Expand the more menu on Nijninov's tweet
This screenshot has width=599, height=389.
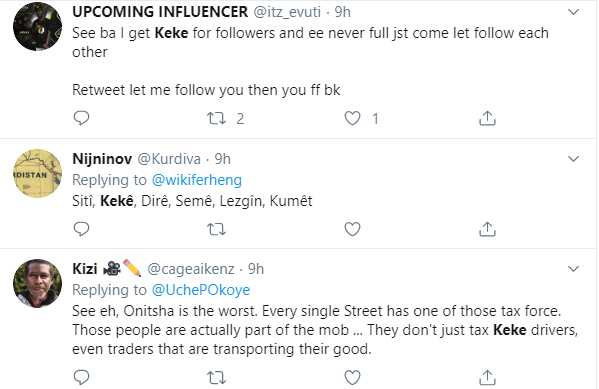(573, 159)
